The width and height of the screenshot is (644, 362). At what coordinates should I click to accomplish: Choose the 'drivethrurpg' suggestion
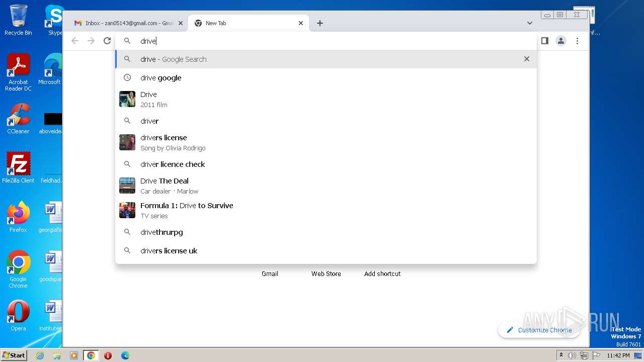326,232
